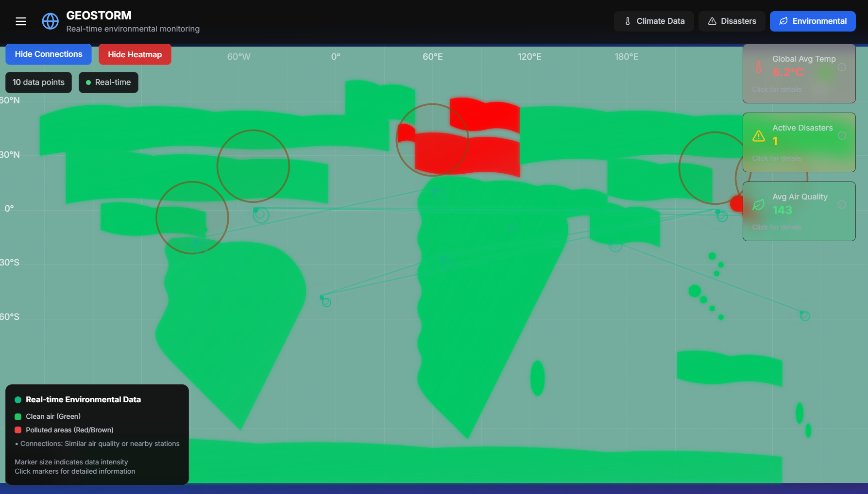
Task: Open the Active Disasters card
Action: (x=799, y=143)
